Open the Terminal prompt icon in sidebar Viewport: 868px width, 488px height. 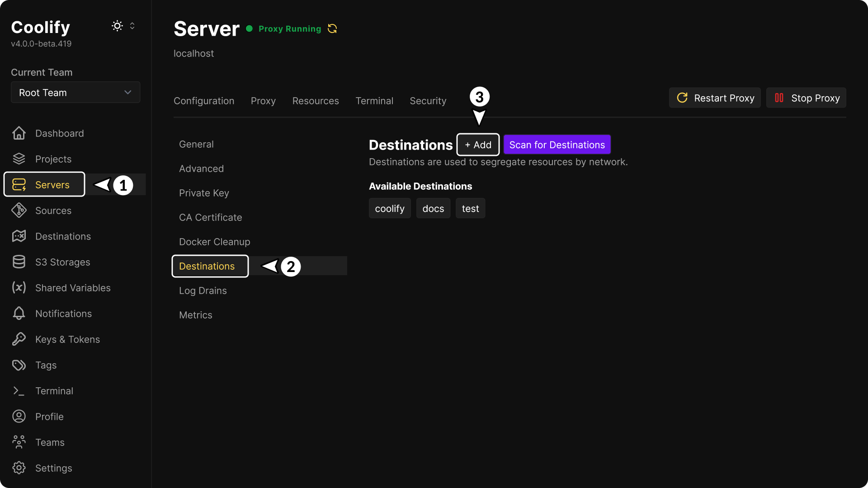[19, 391]
